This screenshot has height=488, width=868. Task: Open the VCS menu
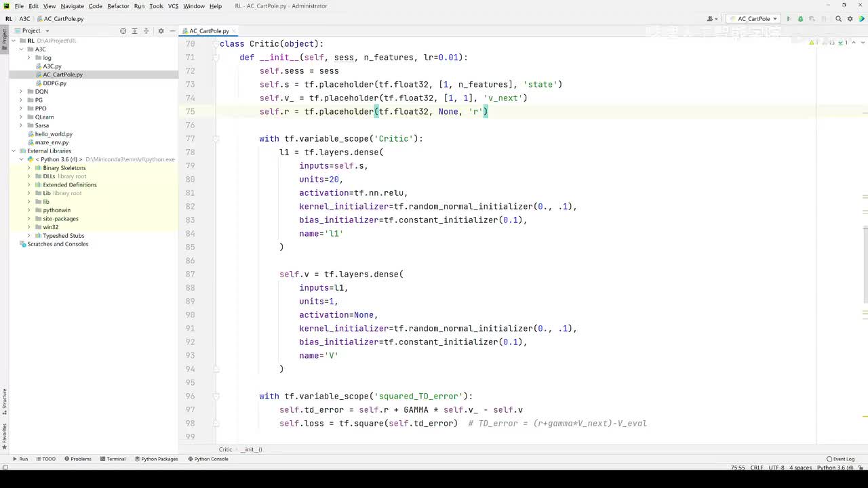tap(173, 6)
